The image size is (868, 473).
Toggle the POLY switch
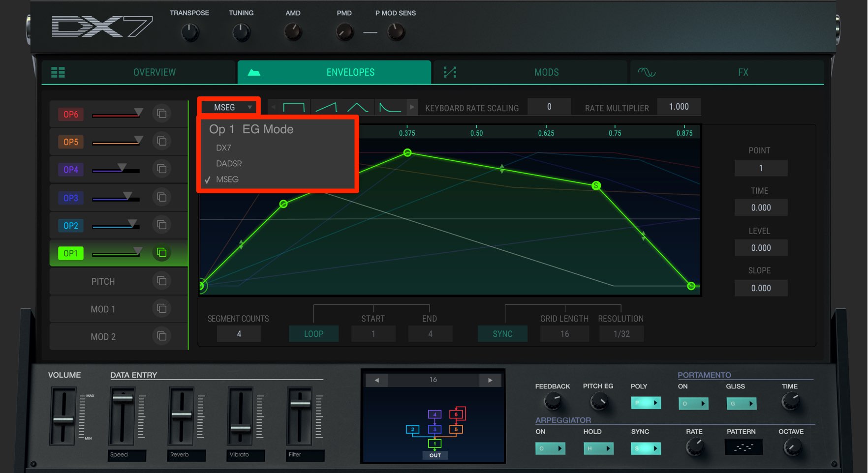(x=646, y=403)
